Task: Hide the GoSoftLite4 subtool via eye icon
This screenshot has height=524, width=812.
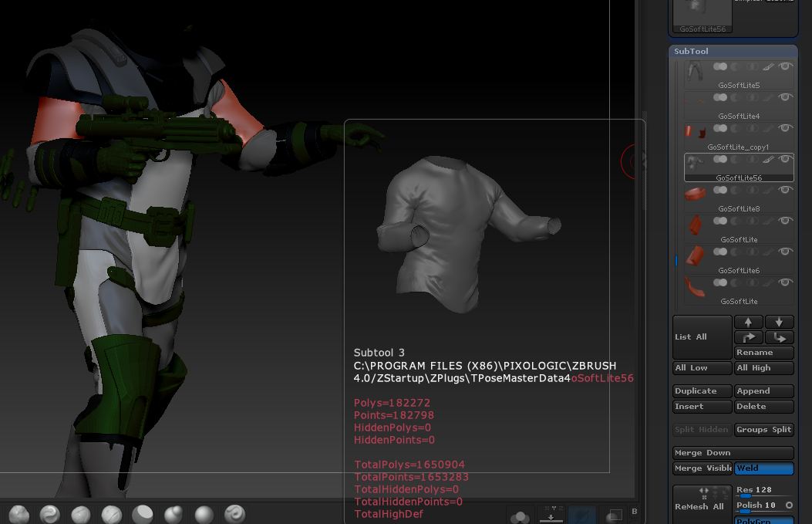Action: 786,97
